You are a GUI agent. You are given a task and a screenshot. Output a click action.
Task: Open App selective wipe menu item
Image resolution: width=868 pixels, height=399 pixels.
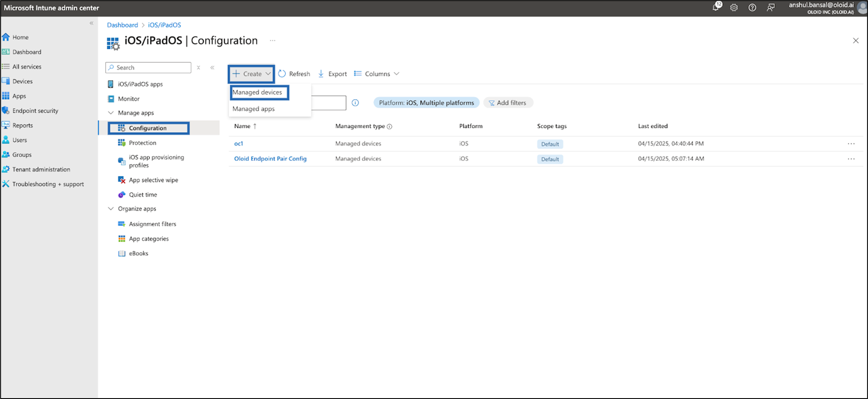pyautogui.click(x=153, y=180)
